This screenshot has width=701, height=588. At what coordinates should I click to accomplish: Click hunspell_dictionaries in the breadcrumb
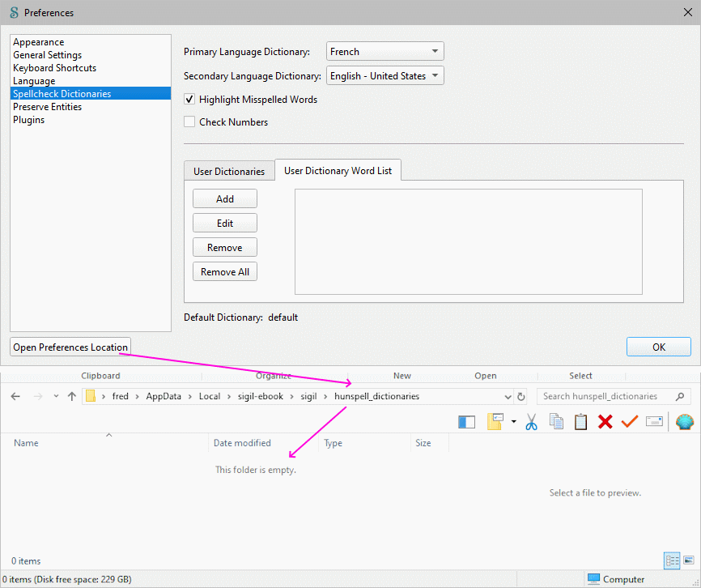click(x=377, y=396)
